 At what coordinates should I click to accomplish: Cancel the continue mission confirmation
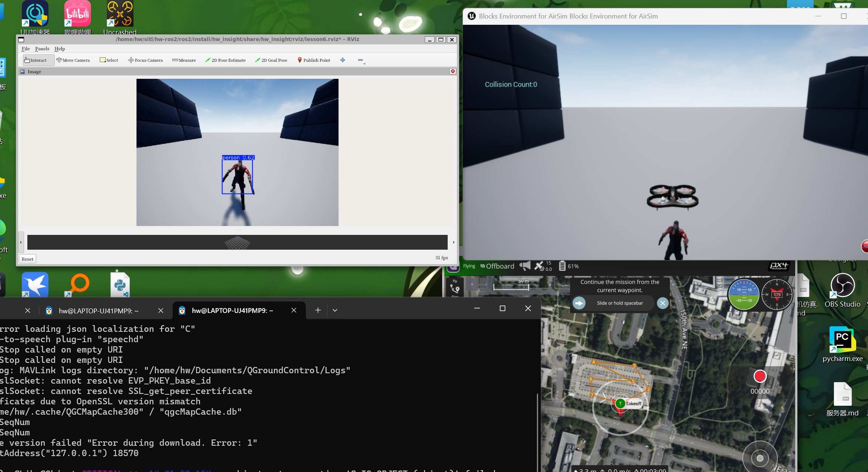click(x=663, y=303)
